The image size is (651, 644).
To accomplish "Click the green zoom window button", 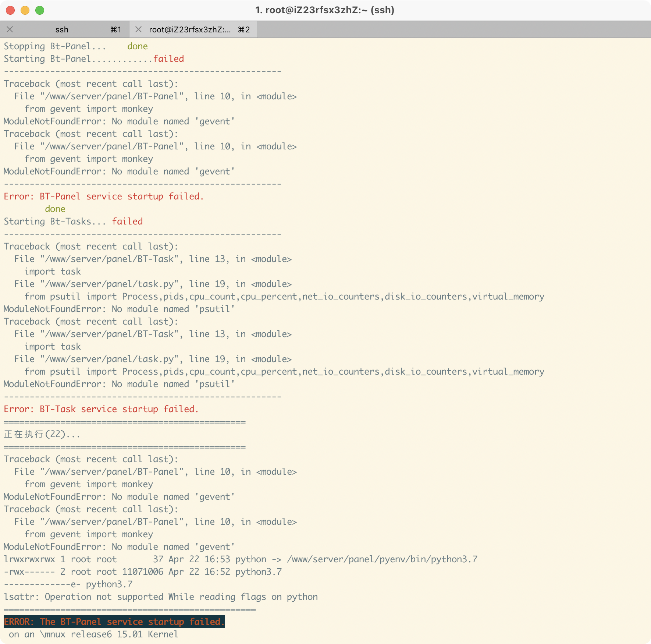I will (40, 10).
